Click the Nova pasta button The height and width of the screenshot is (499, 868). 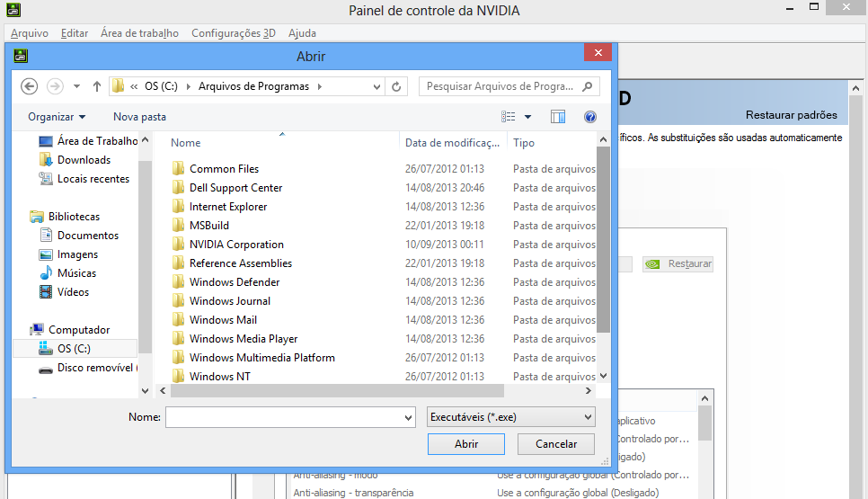tap(139, 117)
